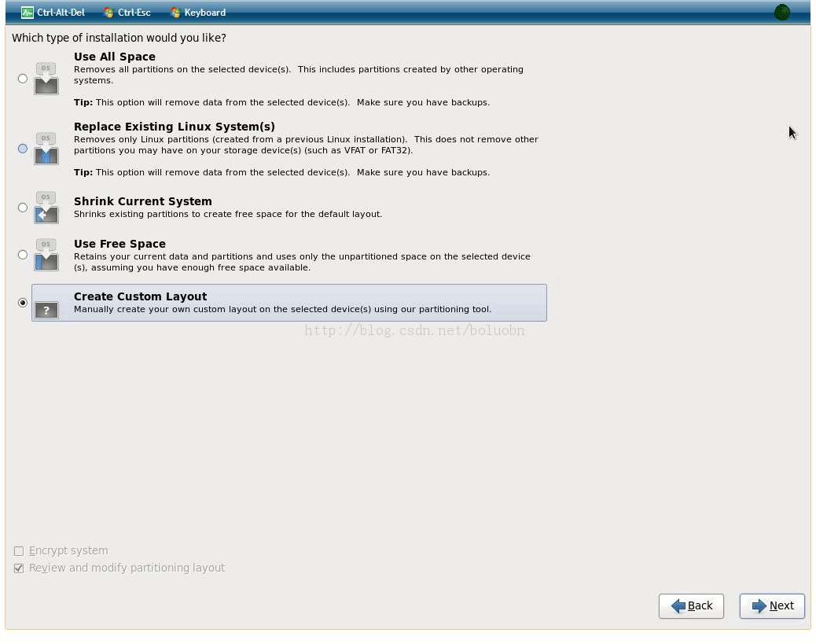816x644 pixels.
Task: Select the Use All Space radio button
Action: pos(22,79)
